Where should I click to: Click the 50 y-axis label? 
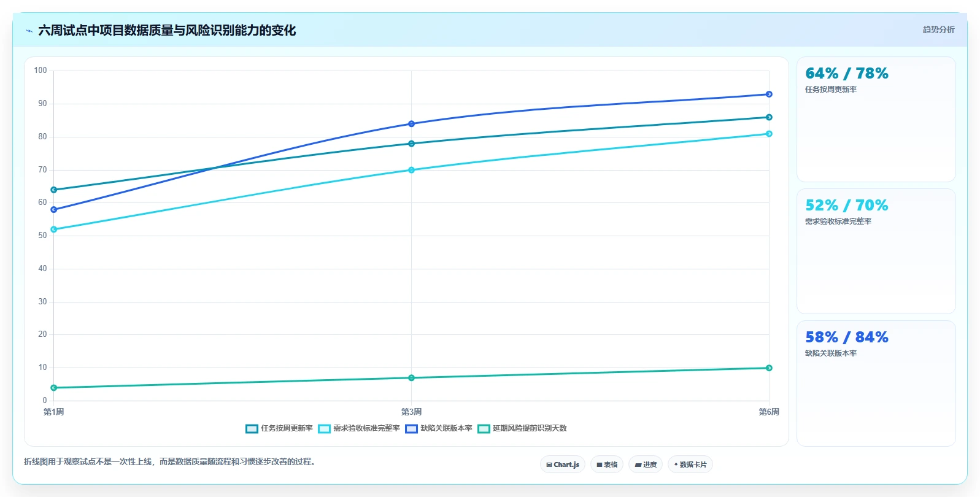(x=42, y=236)
